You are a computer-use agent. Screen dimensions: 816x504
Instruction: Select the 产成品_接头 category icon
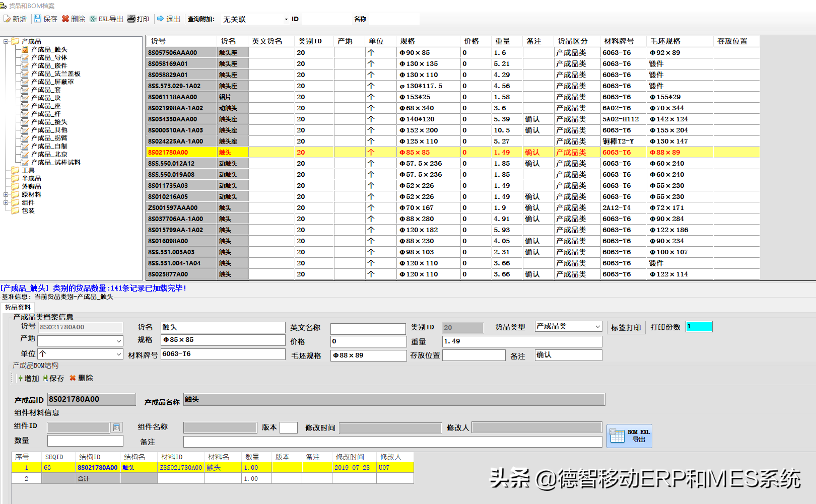click(x=25, y=122)
